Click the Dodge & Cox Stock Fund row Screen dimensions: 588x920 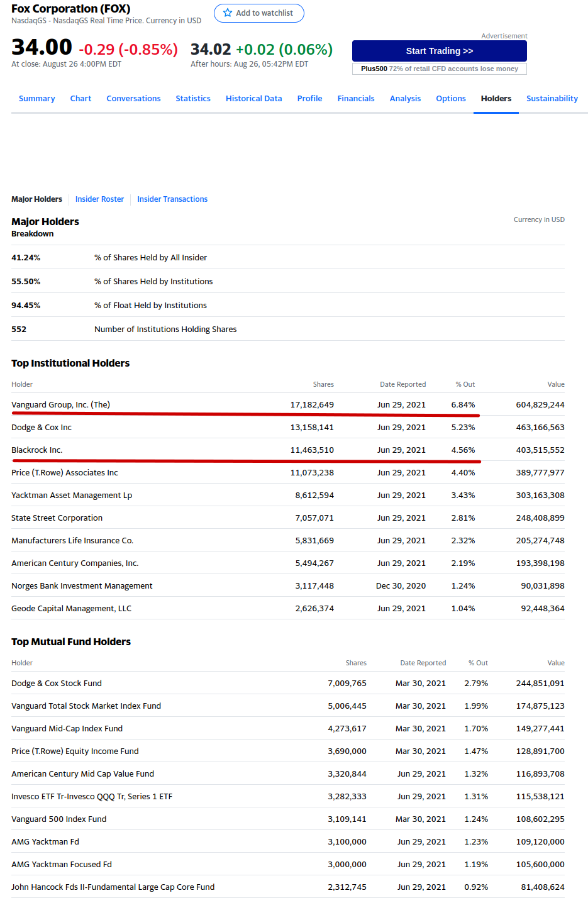[x=57, y=684]
